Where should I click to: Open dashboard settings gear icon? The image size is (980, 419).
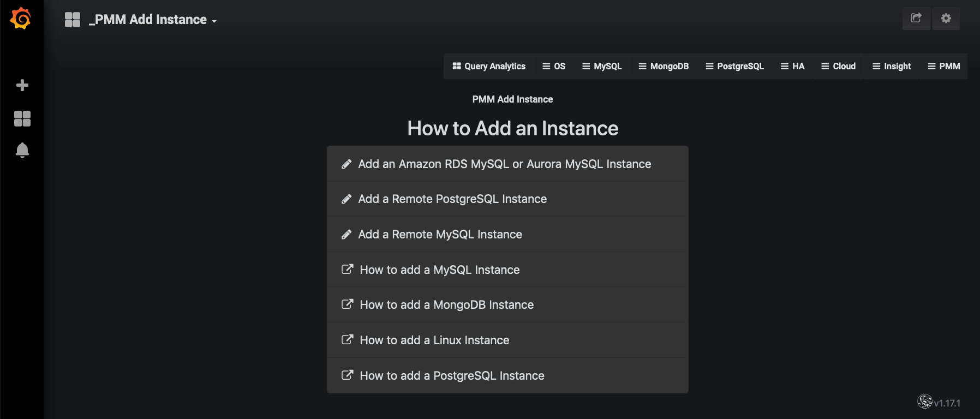pyautogui.click(x=946, y=19)
